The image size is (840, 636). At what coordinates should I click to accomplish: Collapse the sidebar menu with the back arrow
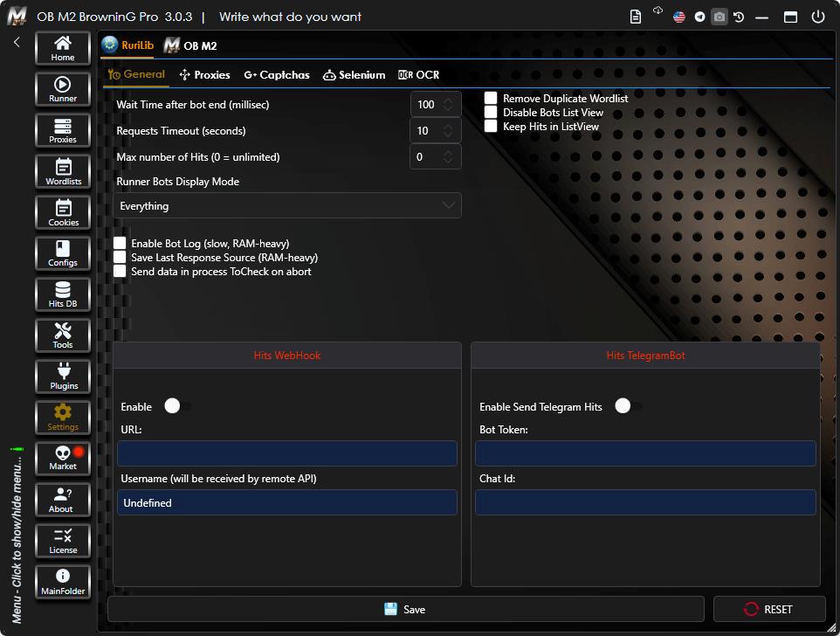[17, 42]
